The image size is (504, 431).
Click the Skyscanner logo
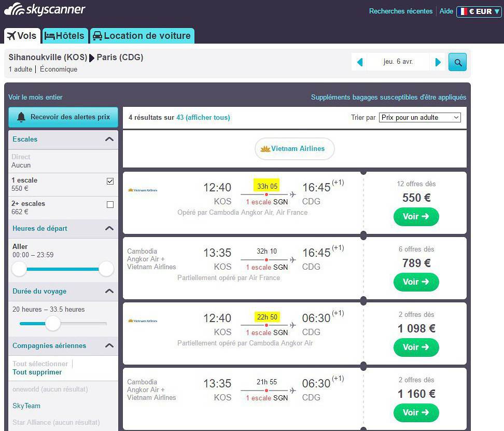pyautogui.click(x=45, y=9)
